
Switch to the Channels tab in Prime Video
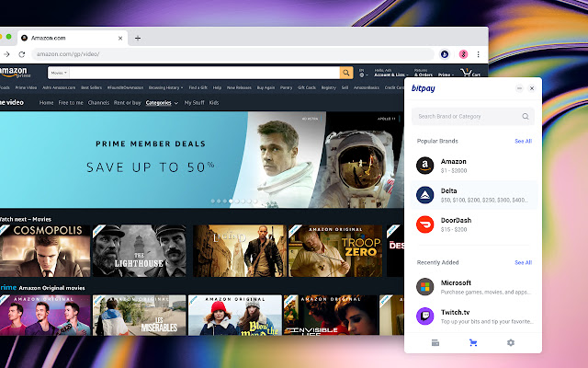98,103
